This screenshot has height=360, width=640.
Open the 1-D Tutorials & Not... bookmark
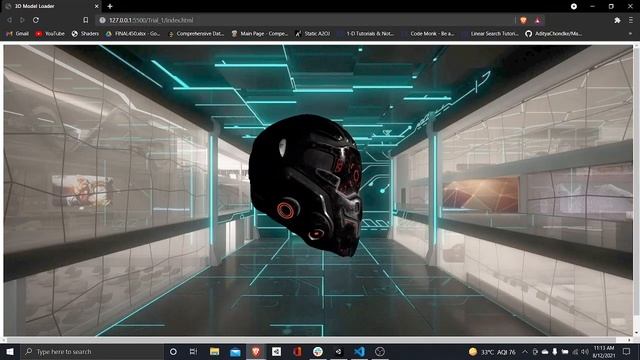click(366, 33)
